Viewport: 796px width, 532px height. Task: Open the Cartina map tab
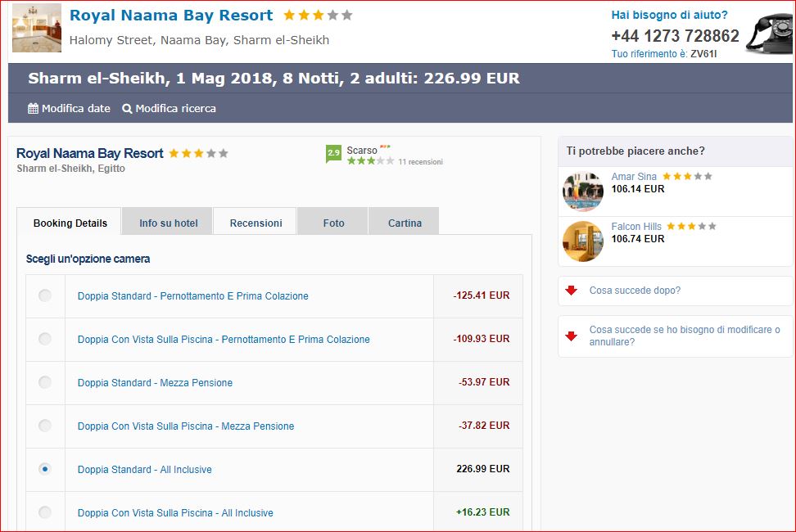pos(405,223)
